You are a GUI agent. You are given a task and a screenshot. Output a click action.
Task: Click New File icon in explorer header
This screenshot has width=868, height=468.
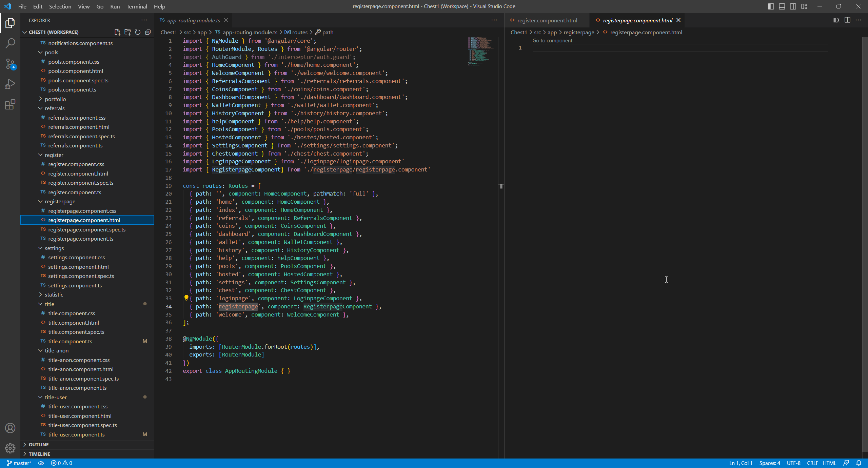[117, 32]
